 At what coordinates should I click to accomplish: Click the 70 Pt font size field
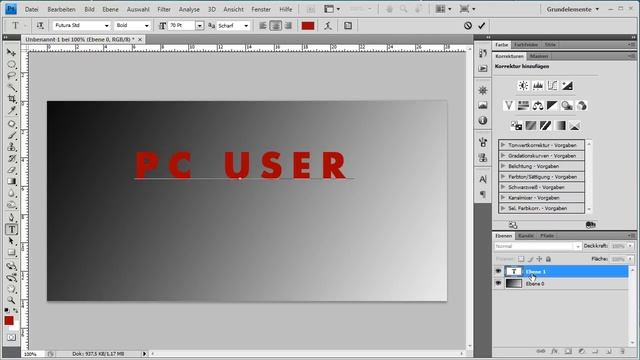tap(181, 25)
